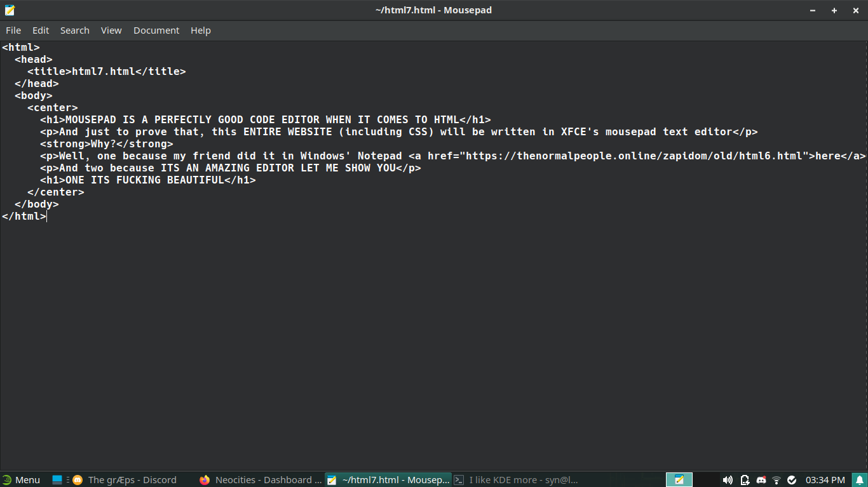Screen dimensions: 868x487
Task: Click the html7.html Mousepad taskbar button
Action: pyautogui.click(x=388, y=480)
